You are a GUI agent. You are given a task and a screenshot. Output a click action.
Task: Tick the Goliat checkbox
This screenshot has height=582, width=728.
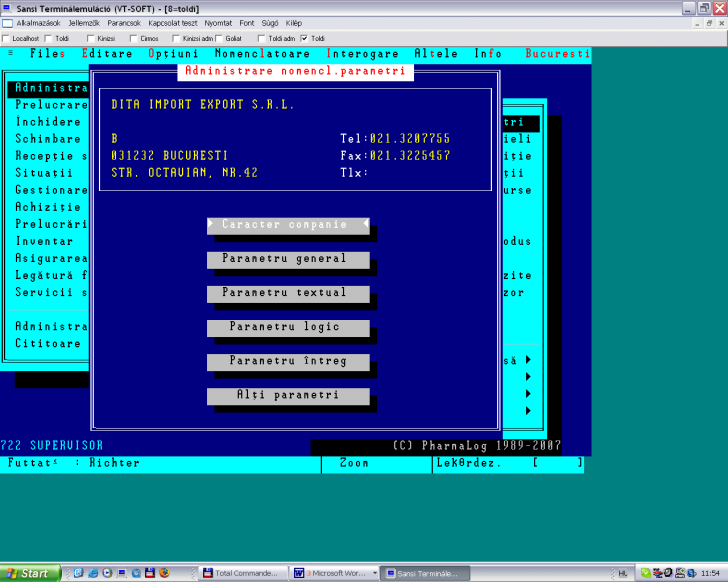point(219,39)
